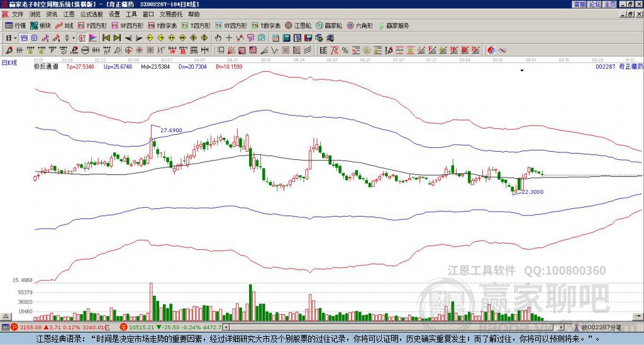Expand the candlestick style dropdown arrow
Image resolution: width=644 pixels, height=345 pixels.
(x=74, y=38)
